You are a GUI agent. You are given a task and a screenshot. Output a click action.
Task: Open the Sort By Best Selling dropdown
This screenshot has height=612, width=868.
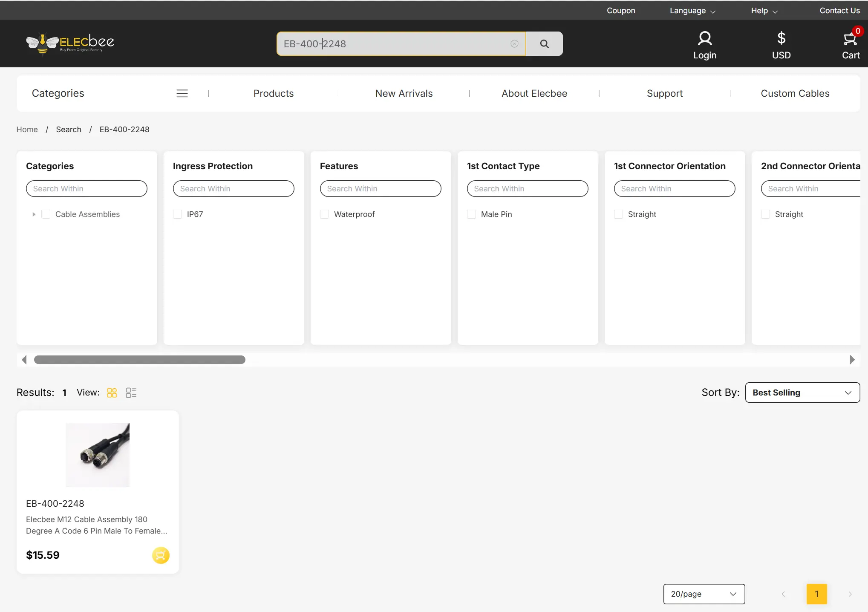coord(802,393)
